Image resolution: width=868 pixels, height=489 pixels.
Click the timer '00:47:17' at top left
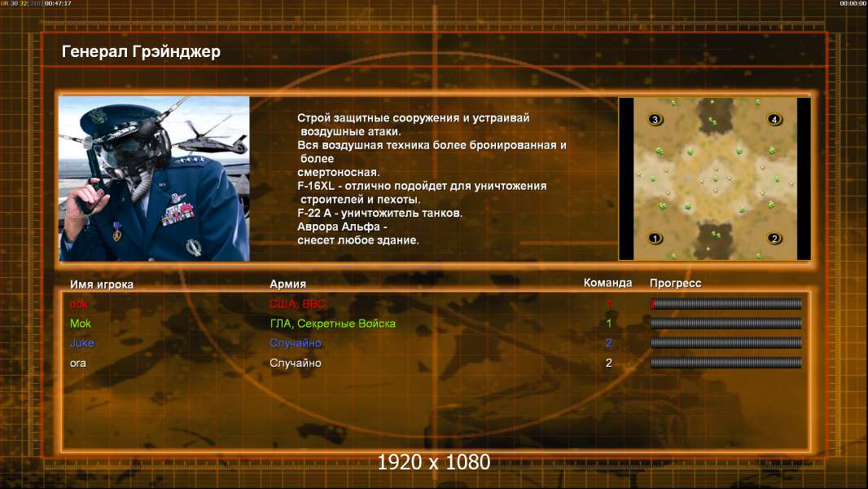tap(58, 3)
